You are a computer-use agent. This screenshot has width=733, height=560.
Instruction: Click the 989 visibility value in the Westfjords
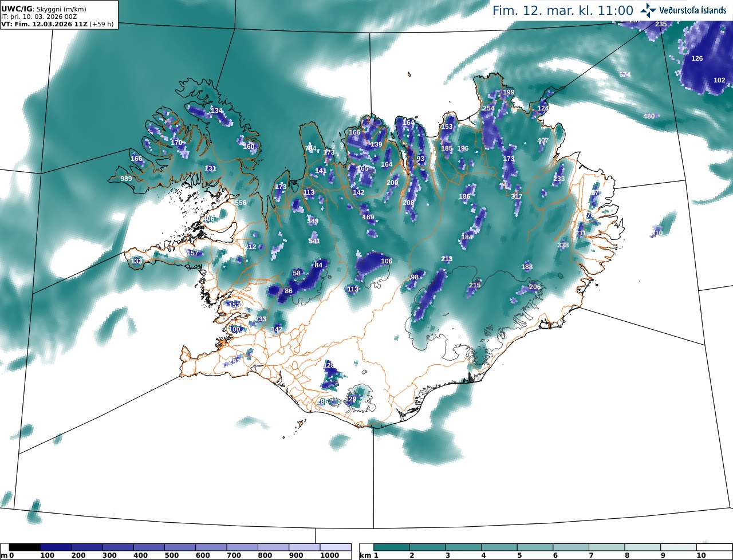click(x=126, y=179)
